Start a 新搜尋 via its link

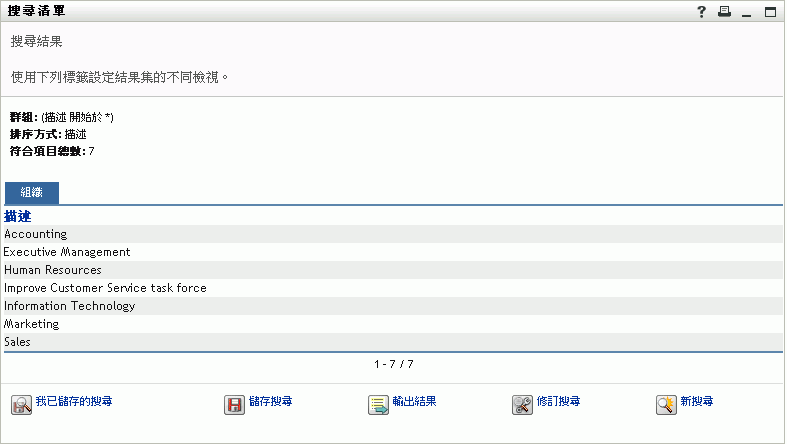(696, 402)
